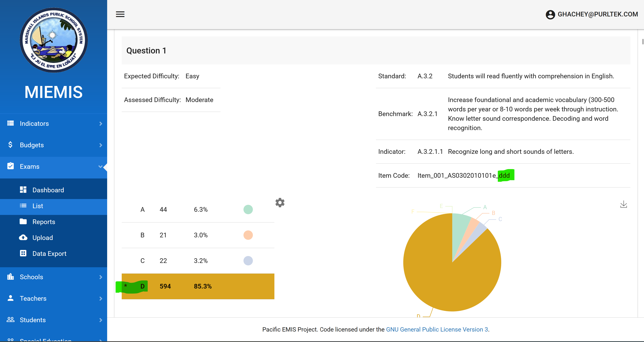This screenshot has width=644, height=342.
Task: Open the List menu item
Action: pyautogui.click(x=38, y=206)
